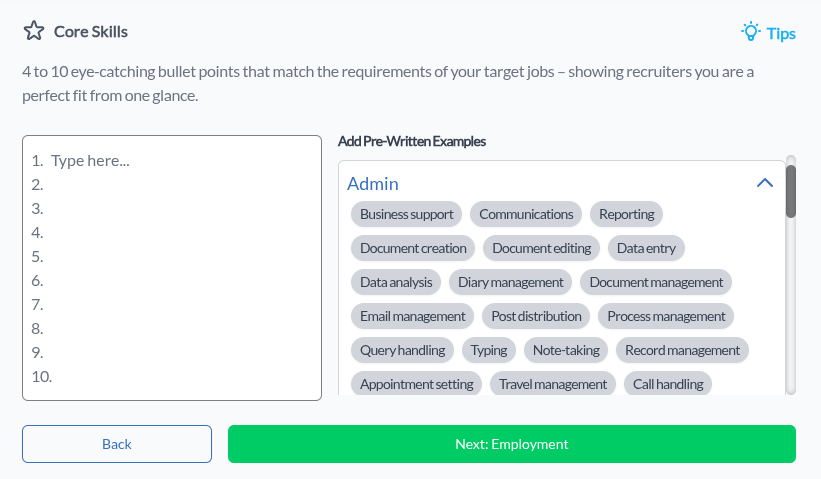821x479 pixels.
Task: Pick the Typing skill chip
Action: [x=489, y=350]
